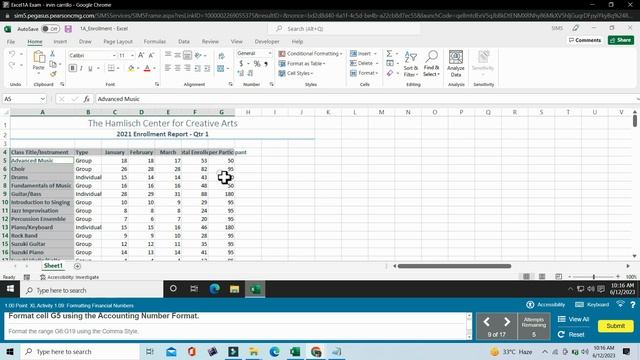The height and width of the screenshot is (360, 640).
Task: Expand the Name Box dropdown
Action: [42, 99]
